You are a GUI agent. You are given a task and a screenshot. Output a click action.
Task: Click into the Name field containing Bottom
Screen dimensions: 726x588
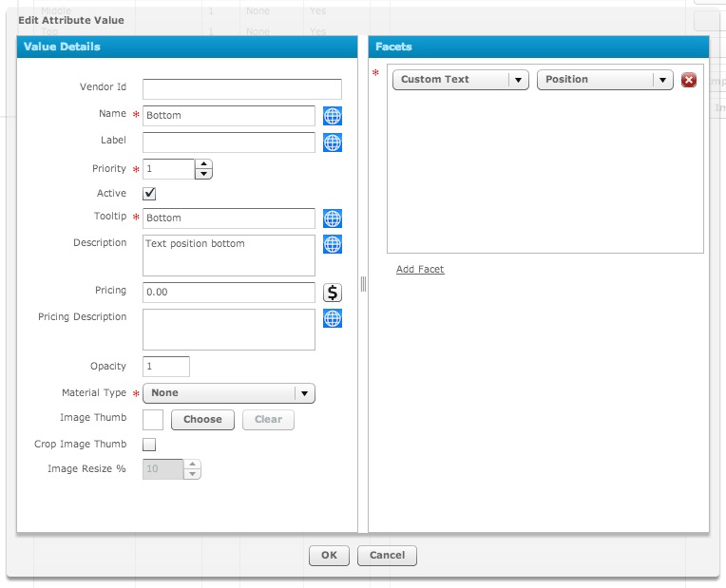(x=229, y=116)
